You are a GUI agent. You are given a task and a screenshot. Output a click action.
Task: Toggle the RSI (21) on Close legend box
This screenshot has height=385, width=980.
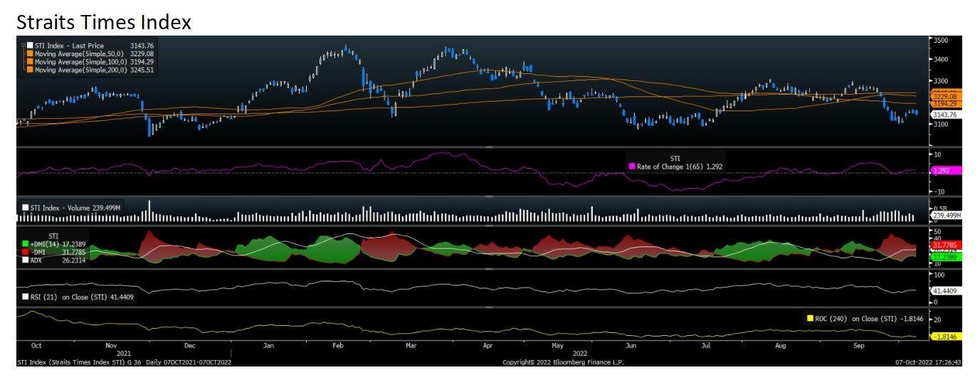[x=26, y=297]
